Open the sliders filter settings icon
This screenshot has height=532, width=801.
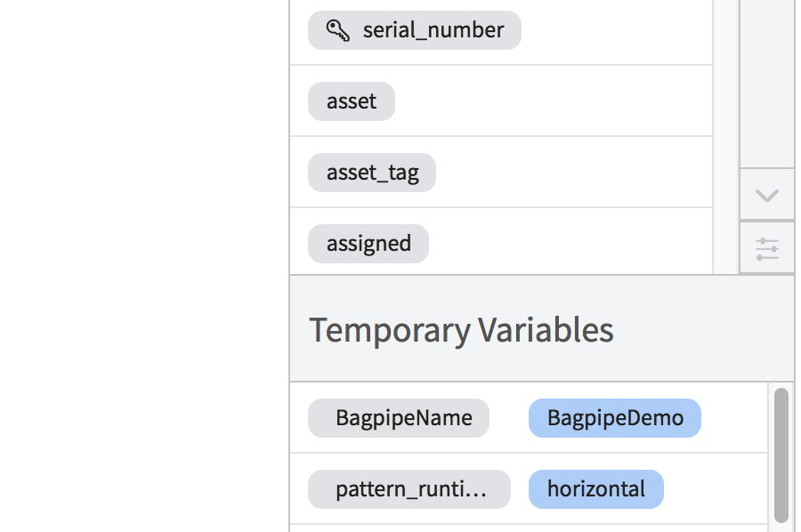click(x=767, y=249)
